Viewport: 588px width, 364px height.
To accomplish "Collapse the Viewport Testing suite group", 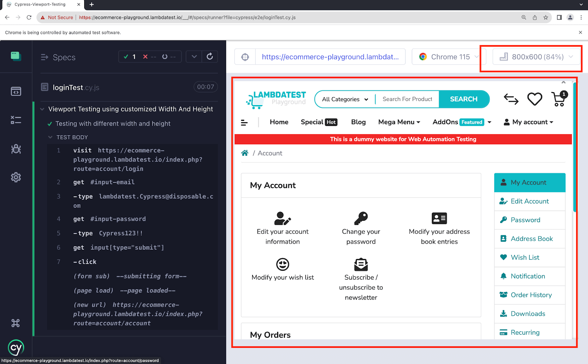I will (x=42, y=109).
